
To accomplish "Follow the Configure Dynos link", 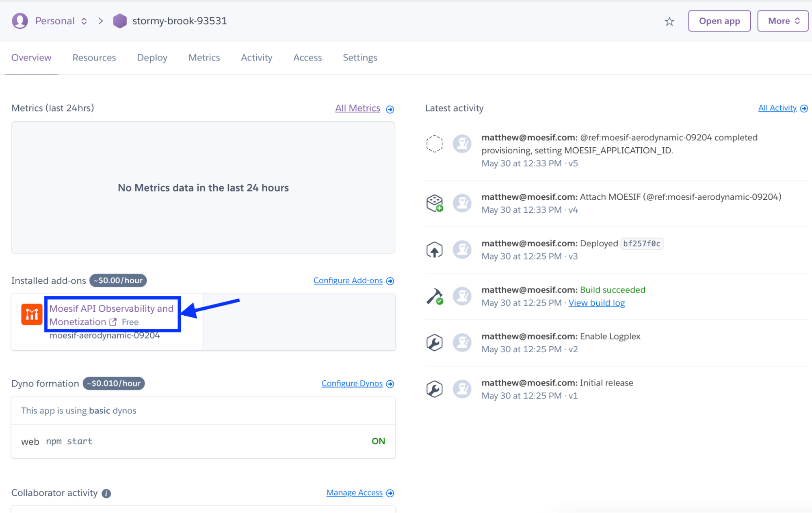I will click(x=352, y=384).
